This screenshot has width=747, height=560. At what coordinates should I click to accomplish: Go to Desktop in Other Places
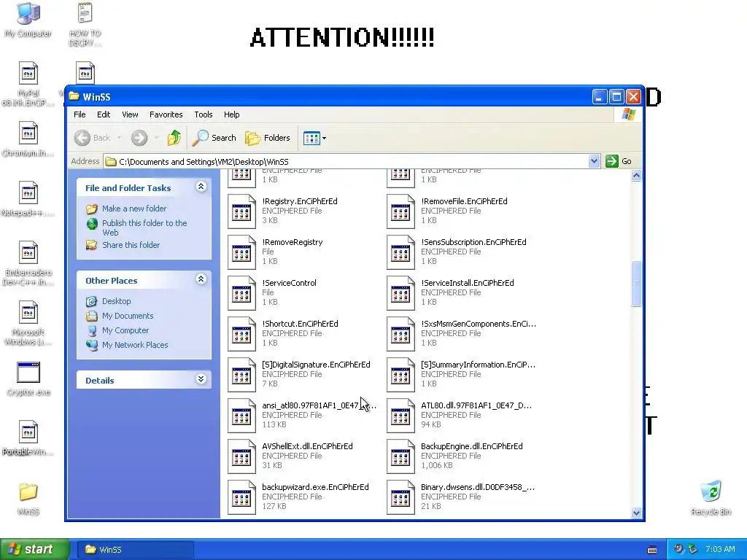click(x=116, y=301)
